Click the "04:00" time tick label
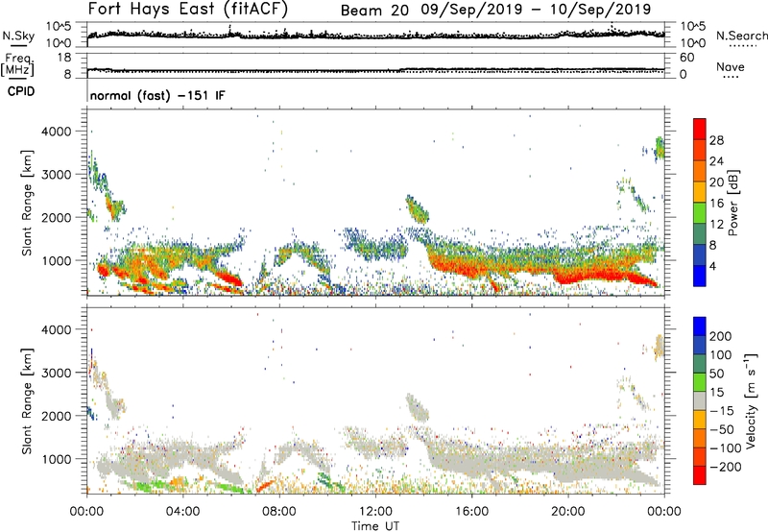 coord(182,512)
